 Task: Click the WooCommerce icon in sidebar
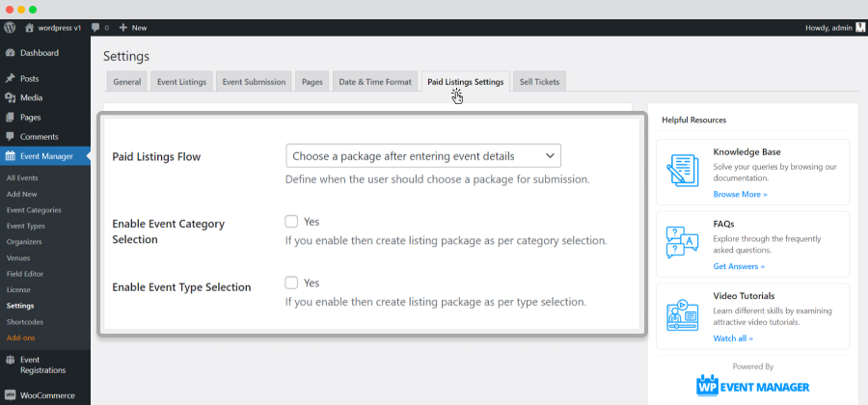(x=10, y=395)
